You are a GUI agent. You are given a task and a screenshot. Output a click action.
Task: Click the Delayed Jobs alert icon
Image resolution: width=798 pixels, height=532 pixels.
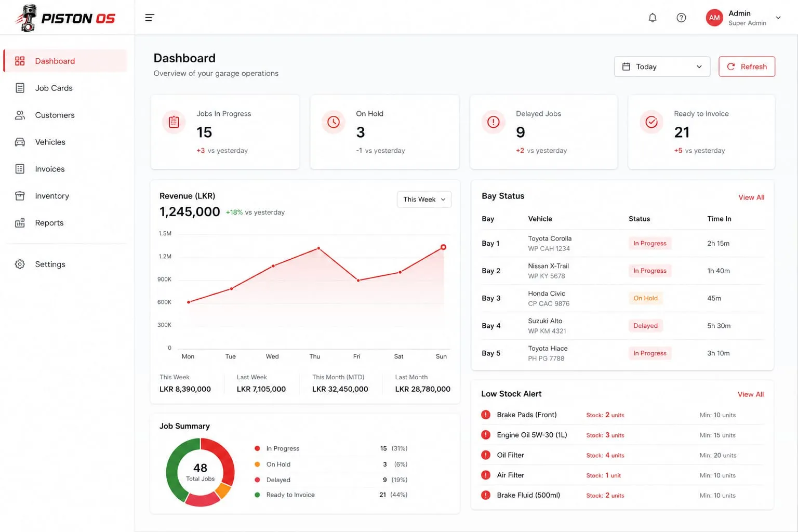coord(493,122)
